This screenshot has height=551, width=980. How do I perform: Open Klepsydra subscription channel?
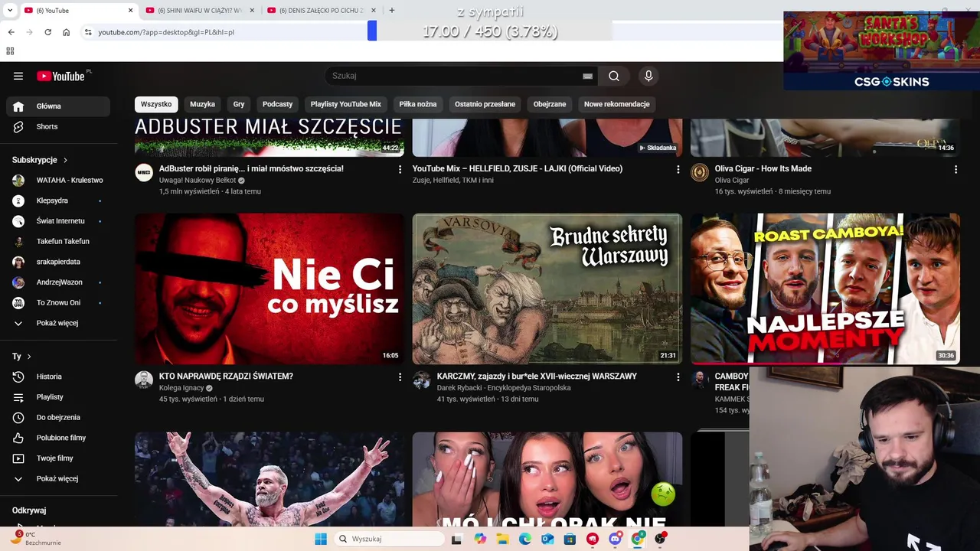[x=58, y=201]
